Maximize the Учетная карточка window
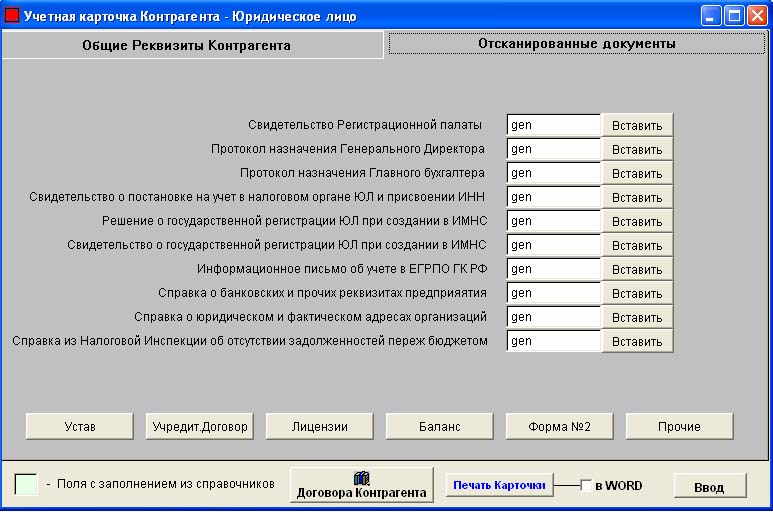Screen dimensions: 773x512 (734, 16)
